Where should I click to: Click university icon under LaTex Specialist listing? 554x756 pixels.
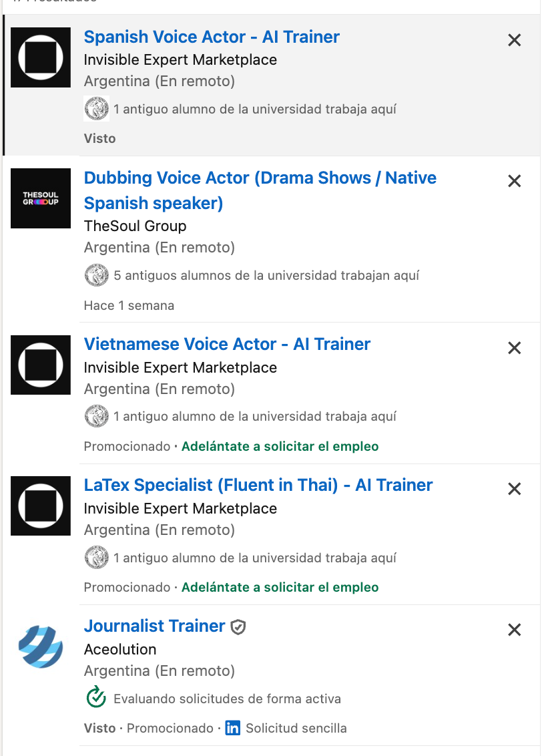point(96,558)
